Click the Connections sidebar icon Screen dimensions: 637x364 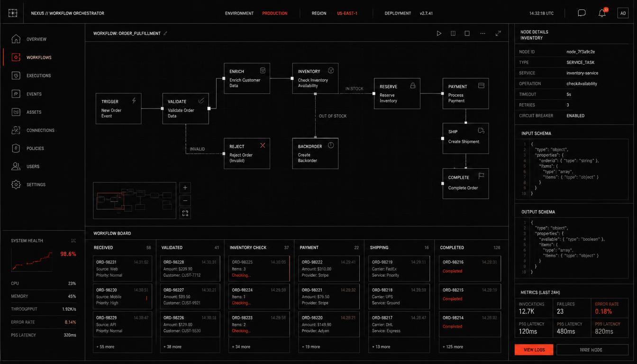tap(16, 130)
